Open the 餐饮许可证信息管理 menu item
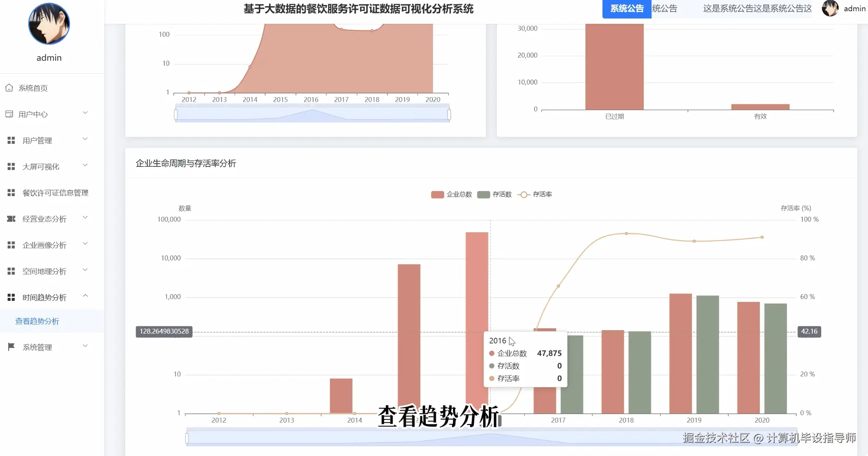This screenshot has height=456, width=868. point(52,192)
